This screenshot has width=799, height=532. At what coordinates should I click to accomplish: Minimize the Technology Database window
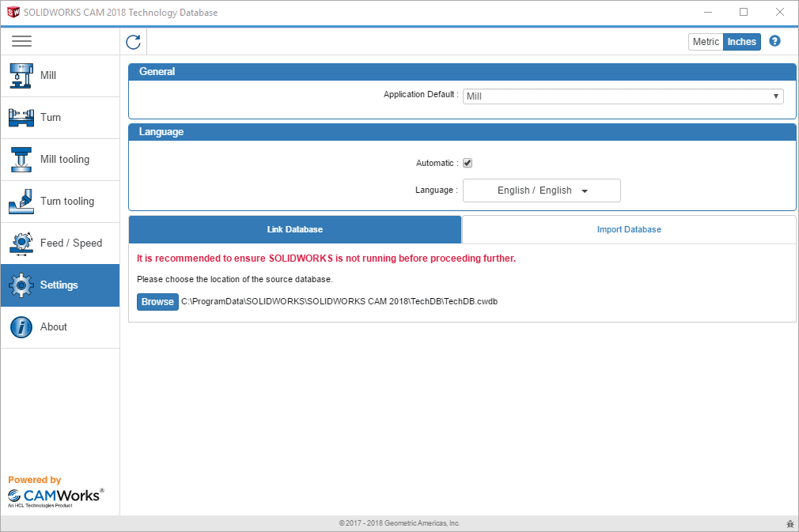click(708, 12)
